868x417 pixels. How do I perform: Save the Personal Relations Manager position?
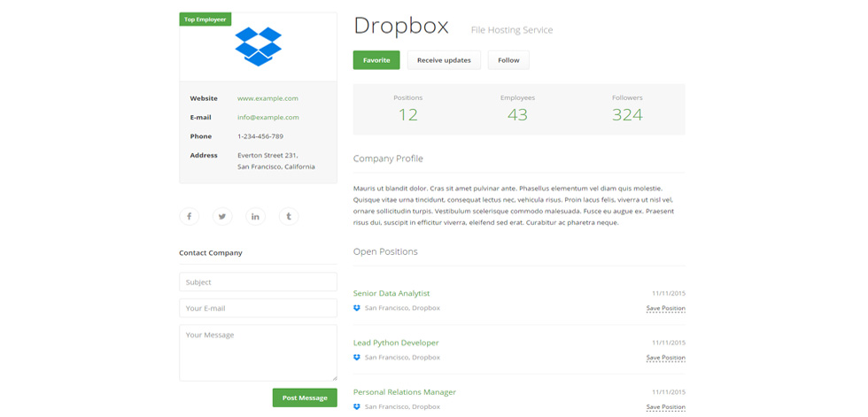coord(665,407)
